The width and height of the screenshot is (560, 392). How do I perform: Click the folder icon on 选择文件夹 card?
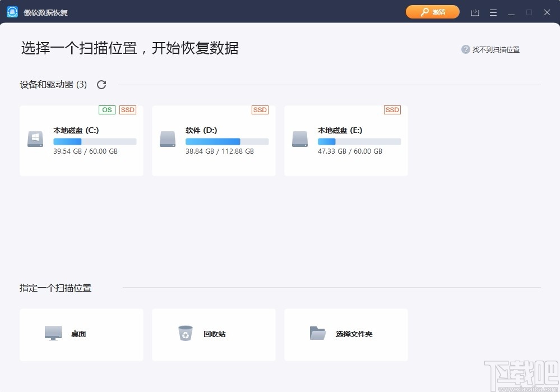click(x=318, y=333)
